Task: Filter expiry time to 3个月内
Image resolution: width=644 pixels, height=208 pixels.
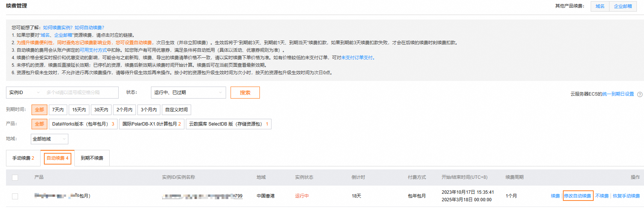Action: (149, 110)
